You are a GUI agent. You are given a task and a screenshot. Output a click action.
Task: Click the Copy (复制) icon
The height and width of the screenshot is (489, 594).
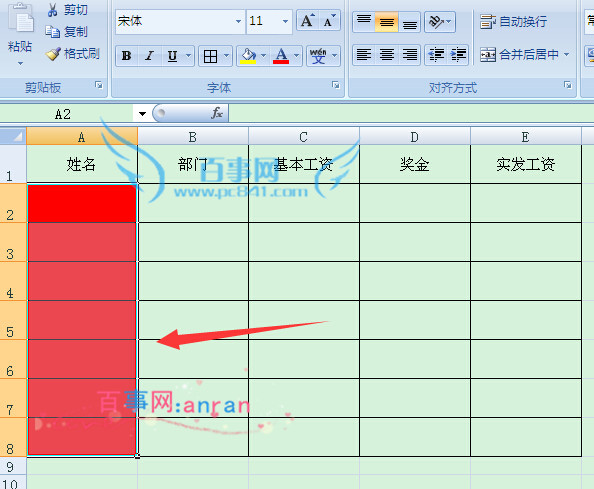click(x=53, y=32)
